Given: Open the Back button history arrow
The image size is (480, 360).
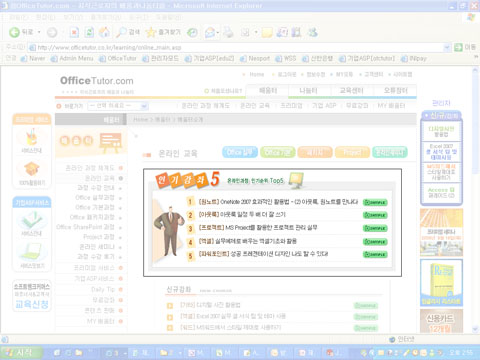Looking at the screenshot, I should coord(39,32).
